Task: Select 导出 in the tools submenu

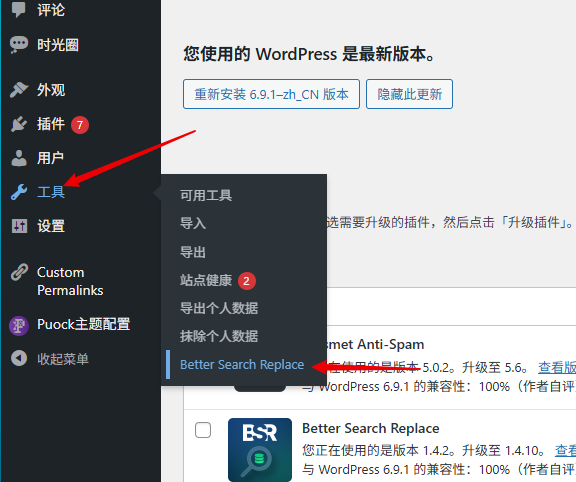Action: 192,252
